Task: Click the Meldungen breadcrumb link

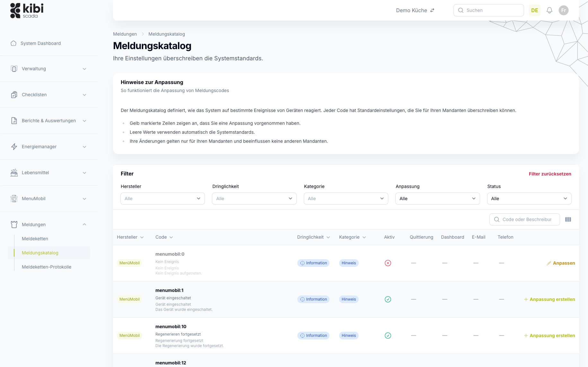Action: pos(125,34)
